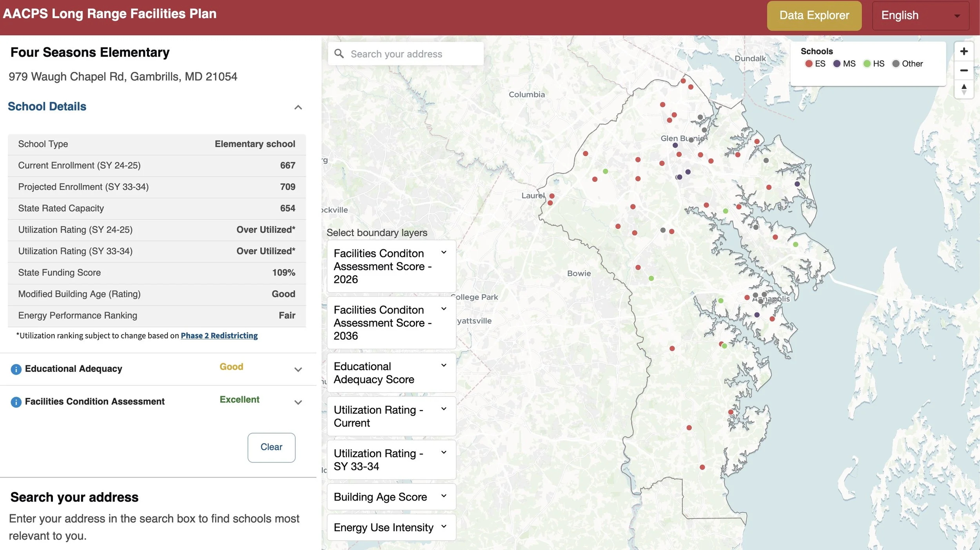The width and height of the screenshot is (980, 550).
Task: Reset map bearing to north
Action: pyautogui.click(x=964, y=89)
